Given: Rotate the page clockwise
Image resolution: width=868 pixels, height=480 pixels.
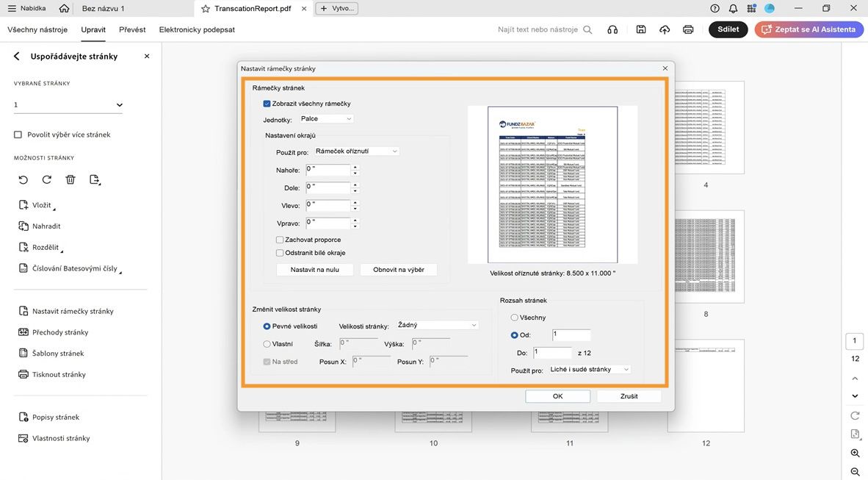Looking at the screenshot, I should pyautogui.click(x=47, y=179).
